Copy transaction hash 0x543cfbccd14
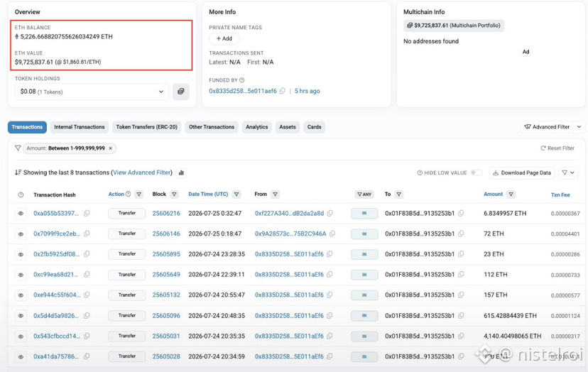The width and height of the screenshot is (588, 372). (87, 336)
